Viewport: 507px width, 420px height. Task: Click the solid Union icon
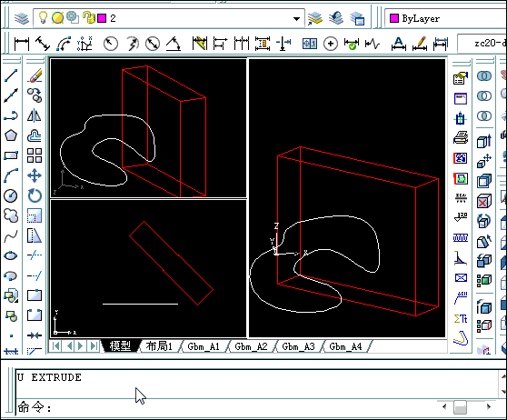click(x=484, y=75)
